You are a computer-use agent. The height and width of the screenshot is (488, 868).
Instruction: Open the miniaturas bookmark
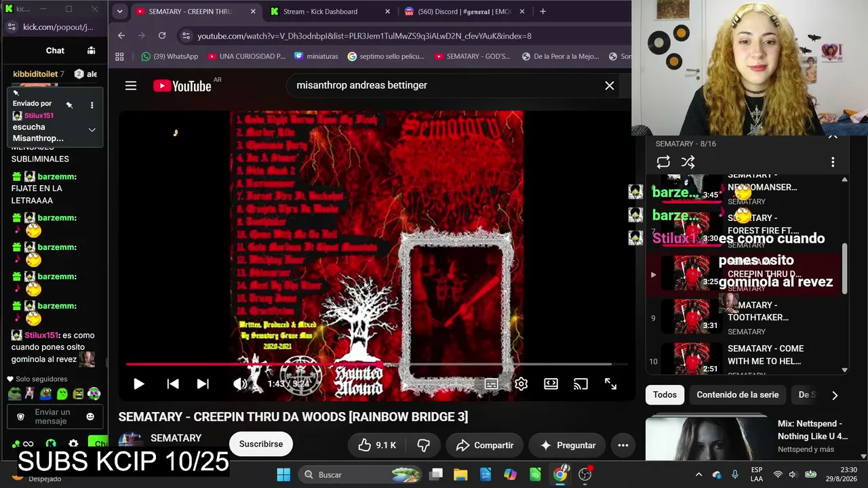pyautogui.click(x=316, y=57)
